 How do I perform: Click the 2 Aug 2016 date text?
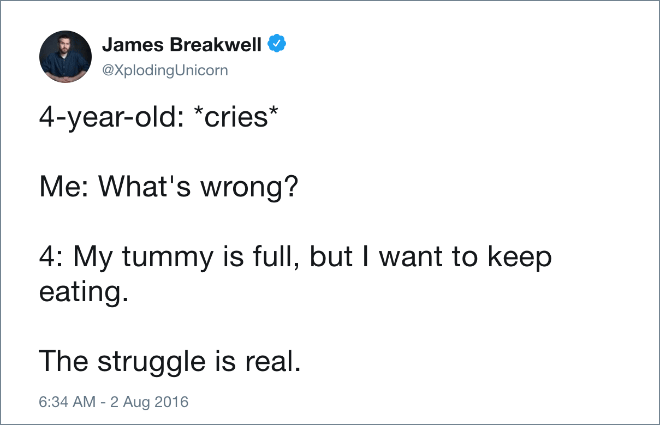tap(149, 401)
